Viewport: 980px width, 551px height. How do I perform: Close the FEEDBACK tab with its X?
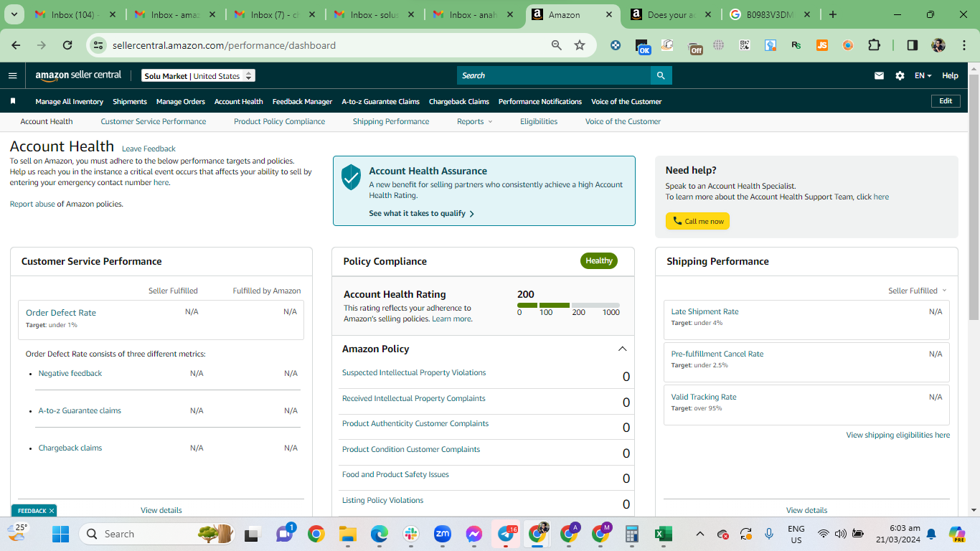pos(52,511)
